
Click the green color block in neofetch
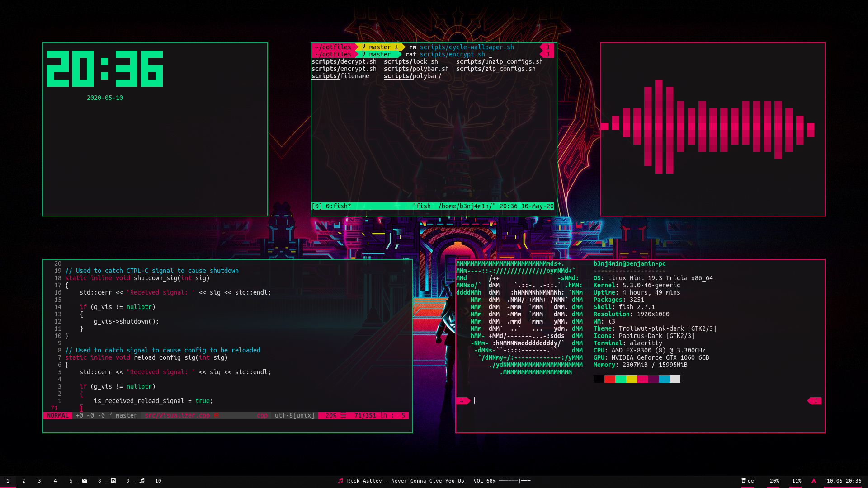pos(621,379)
